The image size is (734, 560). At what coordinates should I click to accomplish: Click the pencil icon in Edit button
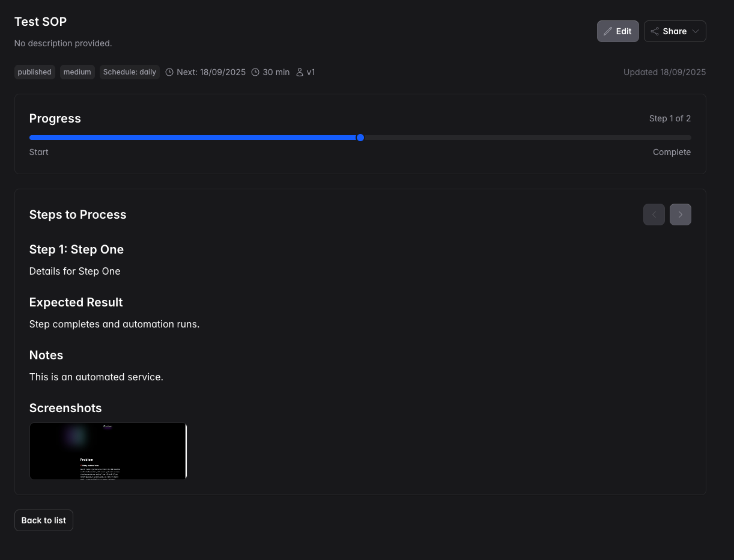[608, 31]
